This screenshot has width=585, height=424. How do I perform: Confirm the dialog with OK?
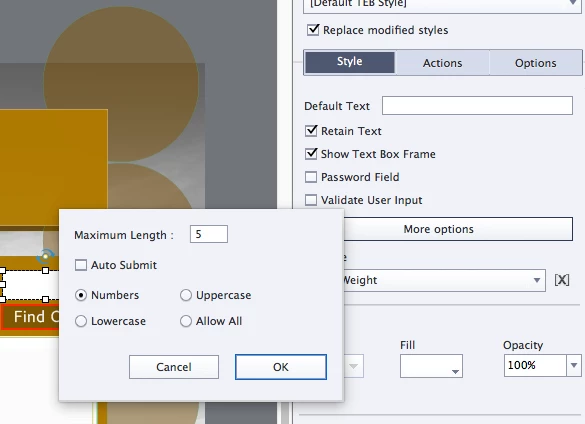[x=281, y=367]
